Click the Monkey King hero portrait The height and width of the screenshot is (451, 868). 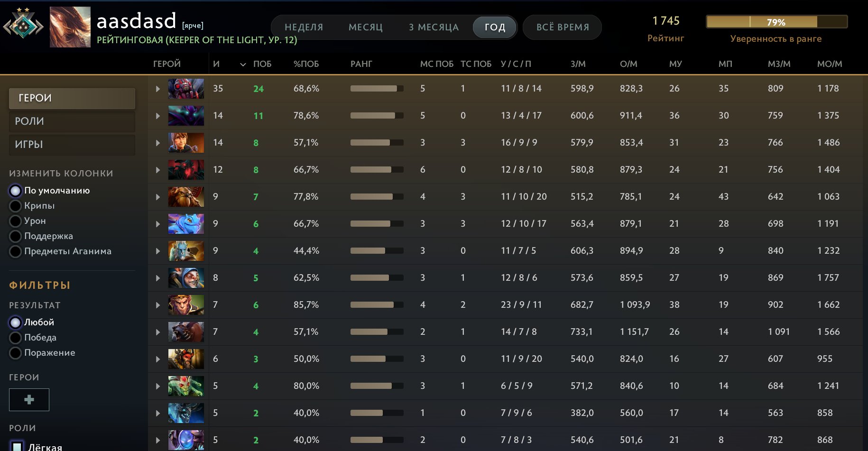pos(186,305)
